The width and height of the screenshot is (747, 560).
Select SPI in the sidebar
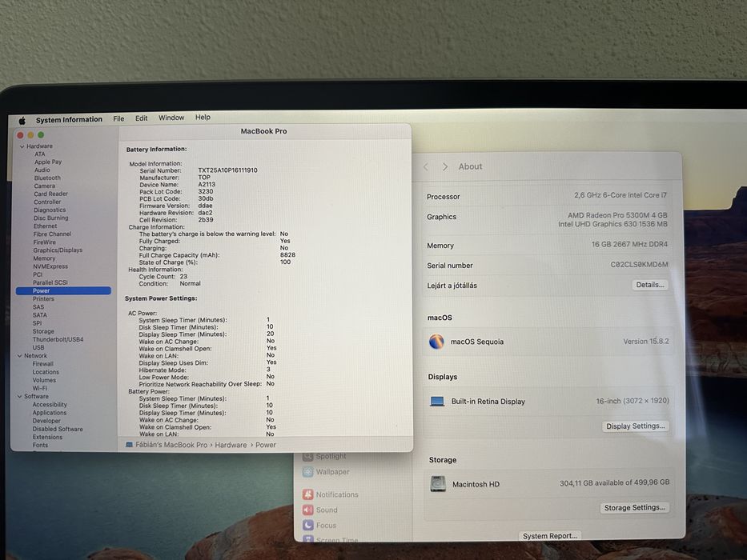(37, 323)
